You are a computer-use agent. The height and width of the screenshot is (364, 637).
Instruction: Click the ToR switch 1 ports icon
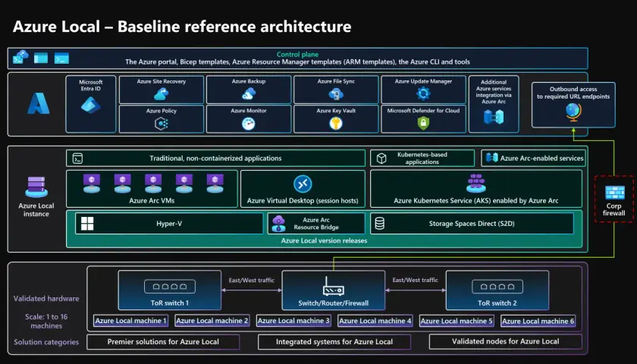pos(169,287)
